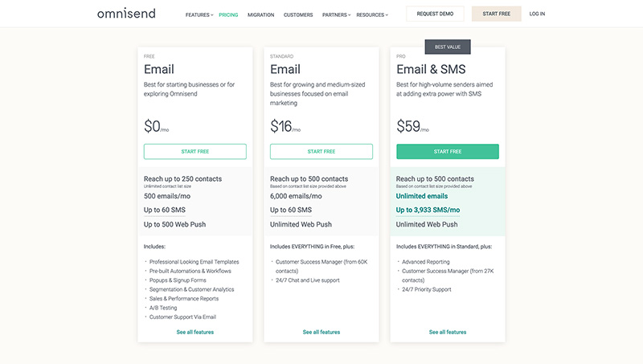The width and height of the screenshot is (643, 364).
Task: See all features of the Standard plan
Action: point(321,332)
